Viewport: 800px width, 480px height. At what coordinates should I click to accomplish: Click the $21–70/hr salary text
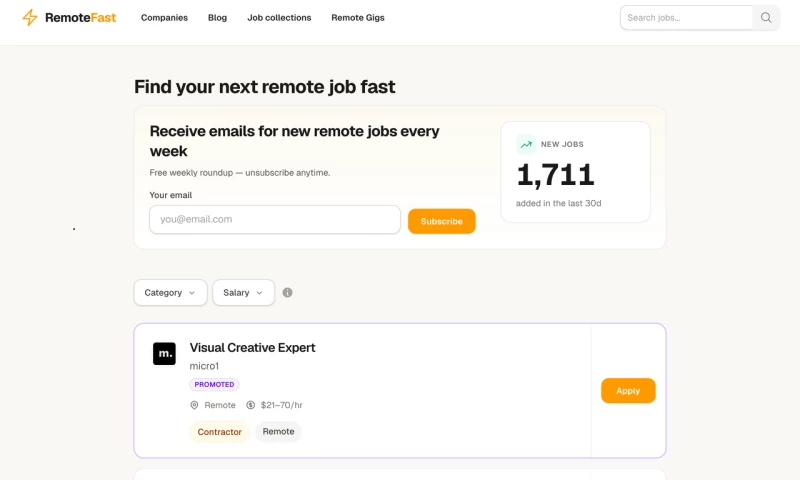click(282, 405)
